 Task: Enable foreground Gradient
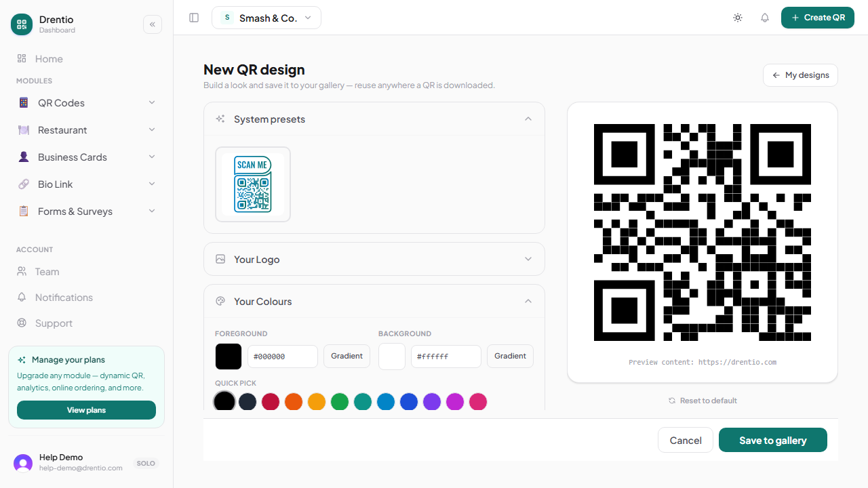click(347, 356)
